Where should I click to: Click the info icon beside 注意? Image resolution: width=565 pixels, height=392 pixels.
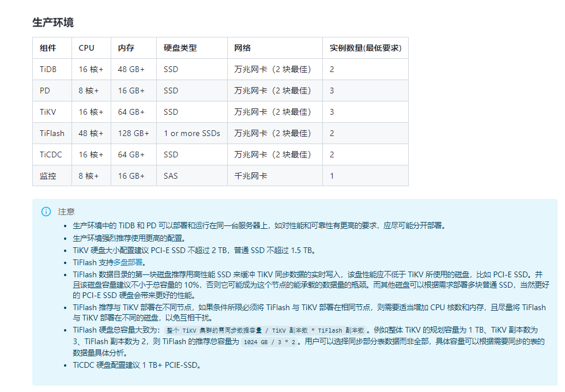(46, 212)
